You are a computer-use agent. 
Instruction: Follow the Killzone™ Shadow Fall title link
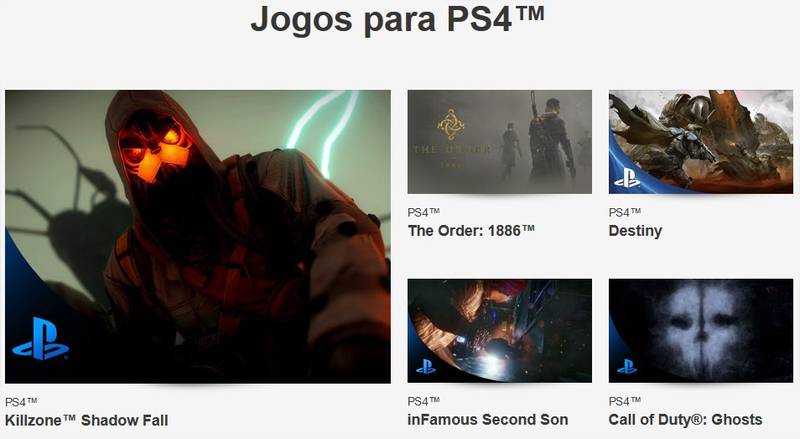(x=86, y=421)
